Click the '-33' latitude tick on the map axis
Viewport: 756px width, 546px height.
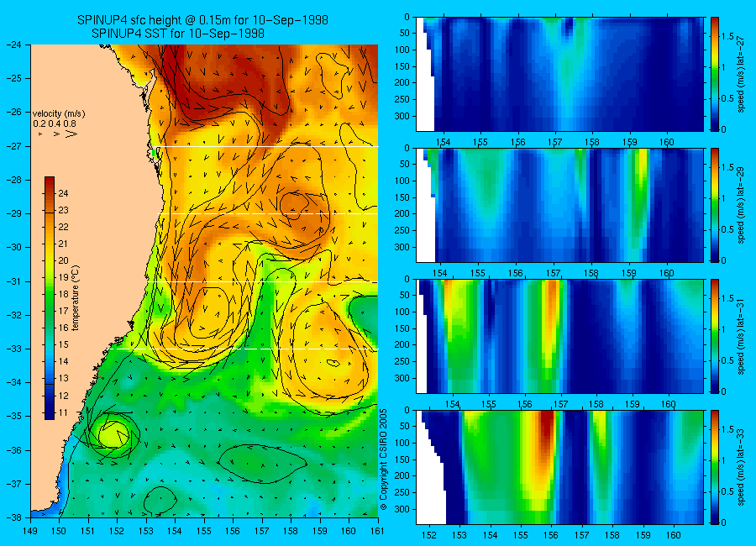tap(14, 349)
